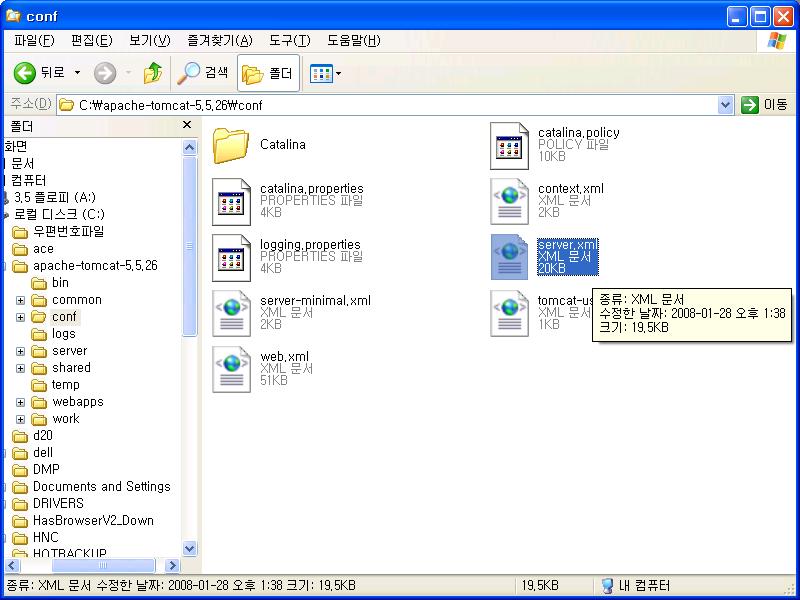The width and height of the screenshot is (800, 600).
Task: Select the logging.properties file icon
Action: pos(231,258)
